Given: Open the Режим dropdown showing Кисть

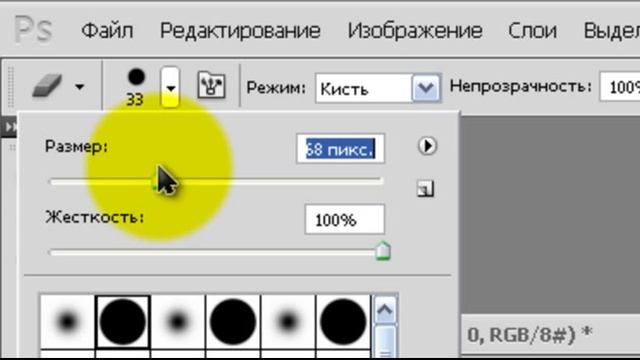Looking at the screenshot, I should coord(378,88).
